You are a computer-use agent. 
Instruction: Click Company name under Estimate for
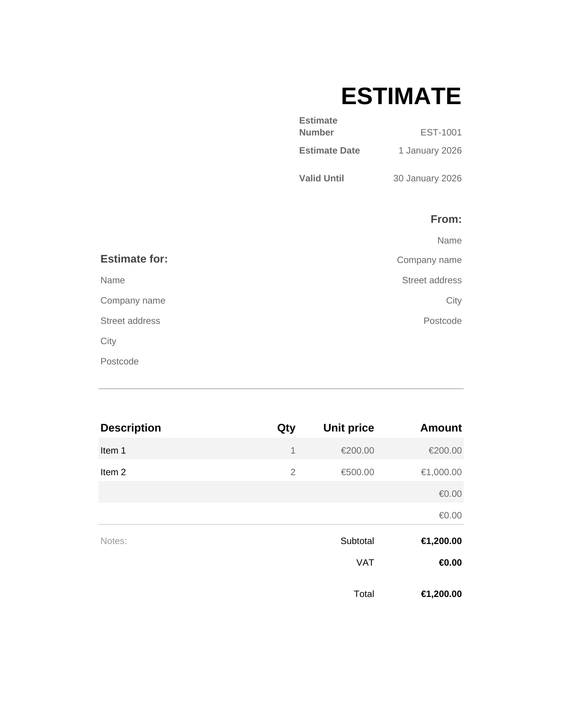click(x=133, y=300)
